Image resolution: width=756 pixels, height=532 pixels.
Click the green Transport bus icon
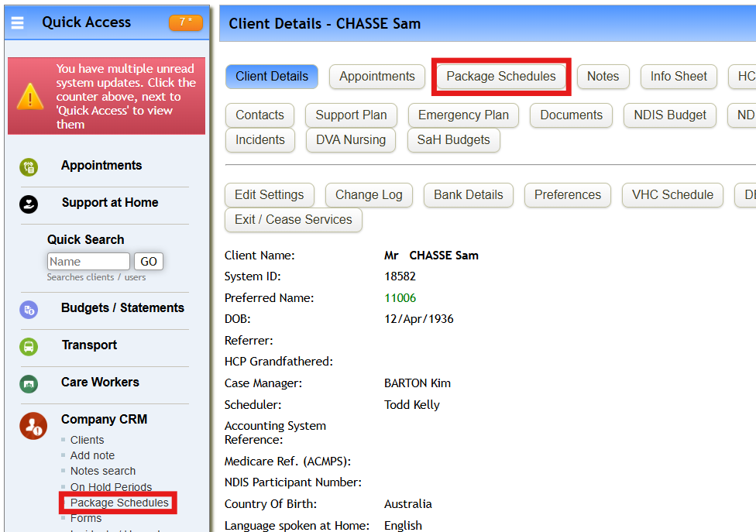[x=29, y=346]
